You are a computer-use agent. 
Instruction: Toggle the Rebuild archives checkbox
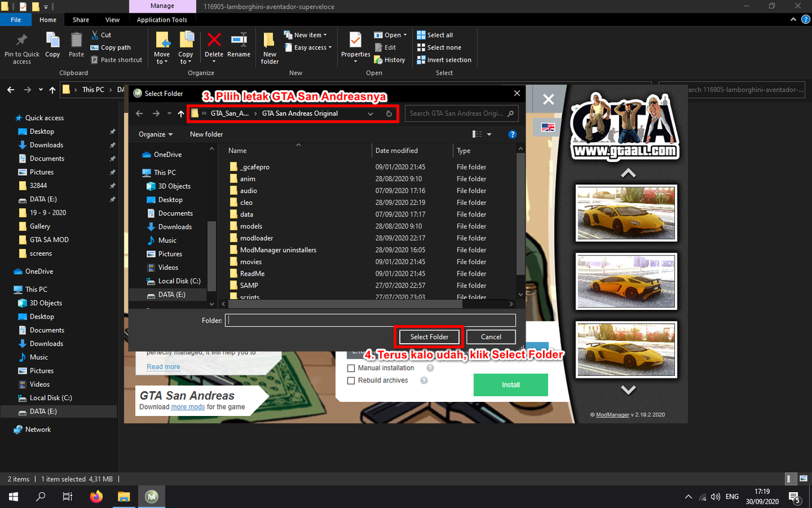click(x=351, y=381)
